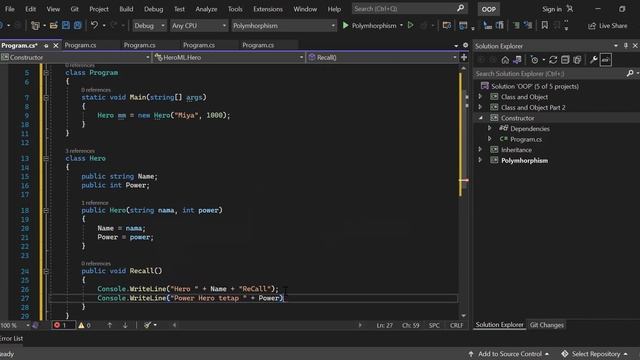
Task: Collapse the Recall method code block
Action: (x=46, y=271)
